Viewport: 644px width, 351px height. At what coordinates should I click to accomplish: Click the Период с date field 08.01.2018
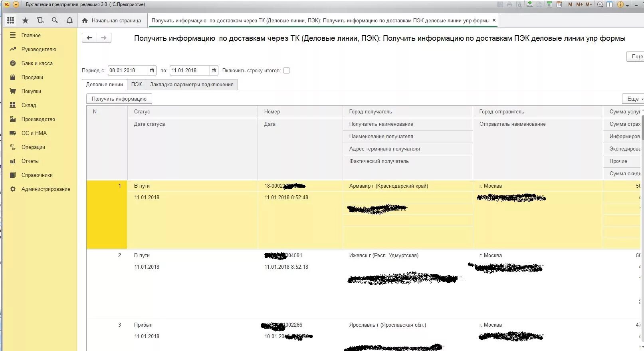coord(128,71)
